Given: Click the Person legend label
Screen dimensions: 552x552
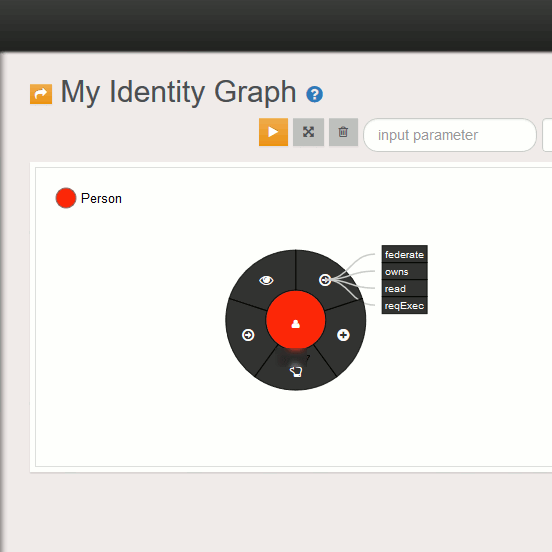Looking at the screenshot, I should (101, 199).
